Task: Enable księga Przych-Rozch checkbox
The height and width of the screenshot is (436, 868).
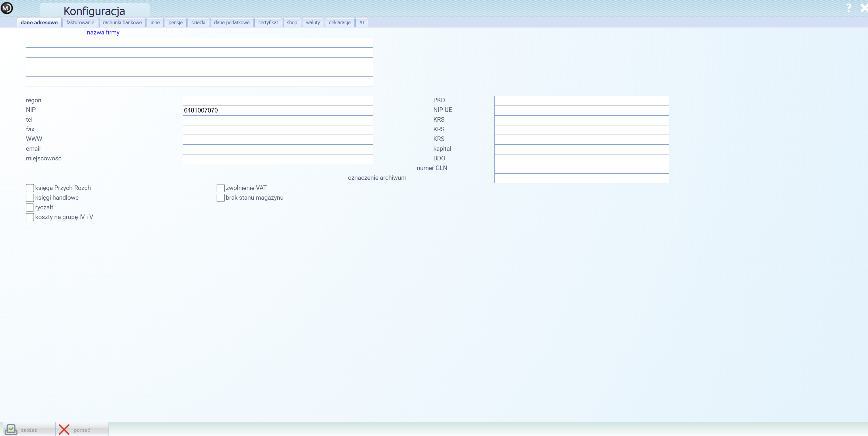Action: click(x=30, y=188)
